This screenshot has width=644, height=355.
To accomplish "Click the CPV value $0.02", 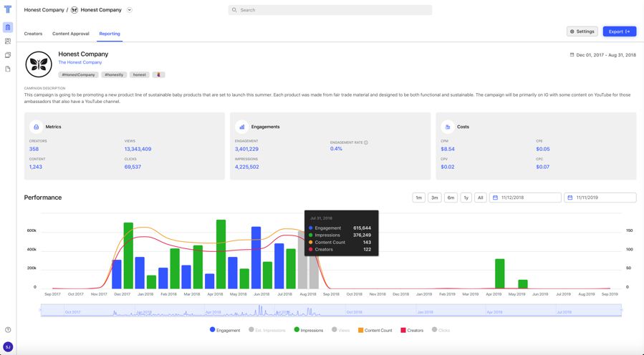I will pyautogui.click(x=448, y=167).
